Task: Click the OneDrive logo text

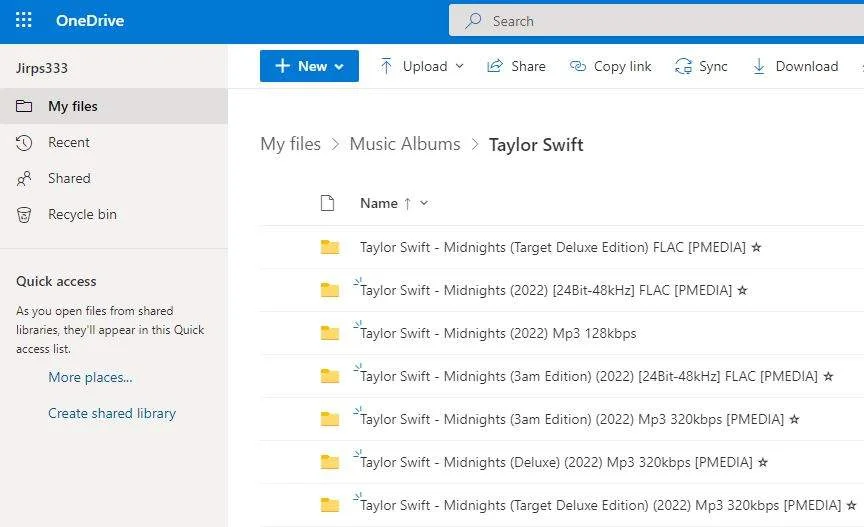Action: click(x=90, y=21)
